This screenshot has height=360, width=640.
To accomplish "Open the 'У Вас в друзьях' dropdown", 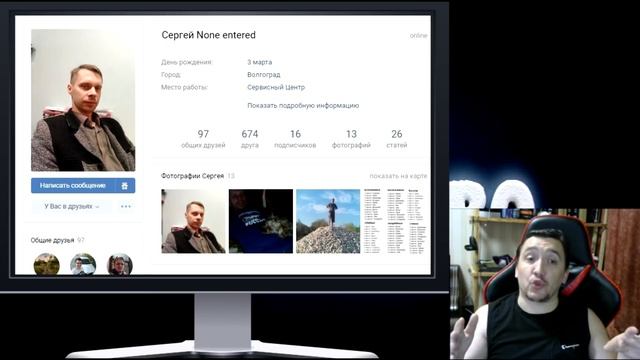I will coord(72,207).
